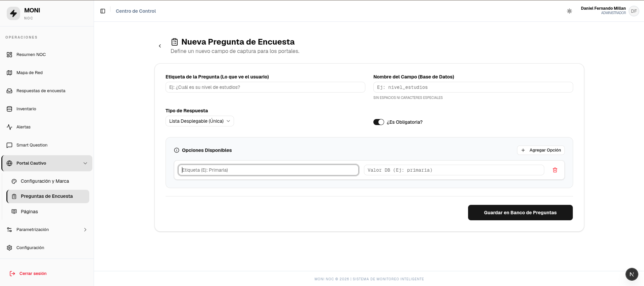Click the option Etiqueta (Ej: Primaria) field
644x286 pixels.
point(269,170)
